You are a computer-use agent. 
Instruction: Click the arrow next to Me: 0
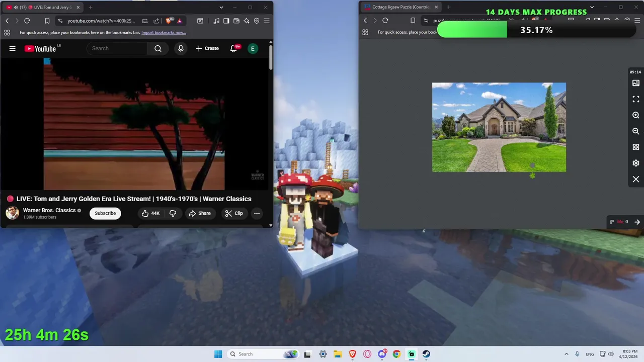637,222
